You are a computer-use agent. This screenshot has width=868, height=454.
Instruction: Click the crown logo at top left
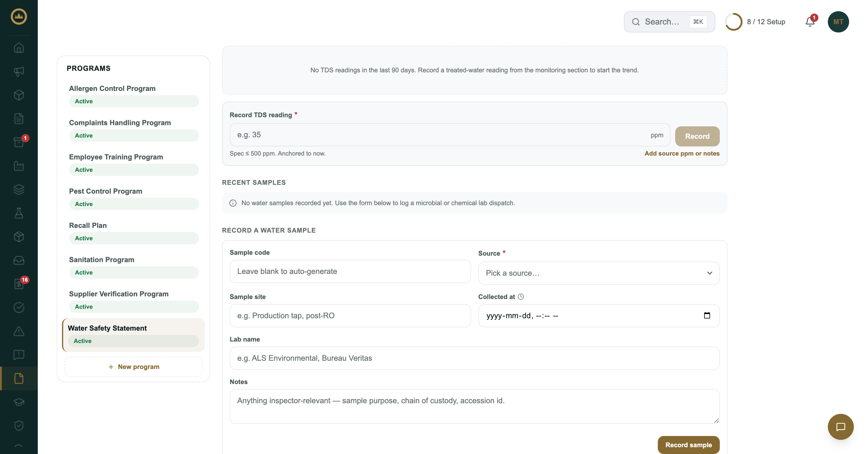point(19,17)
